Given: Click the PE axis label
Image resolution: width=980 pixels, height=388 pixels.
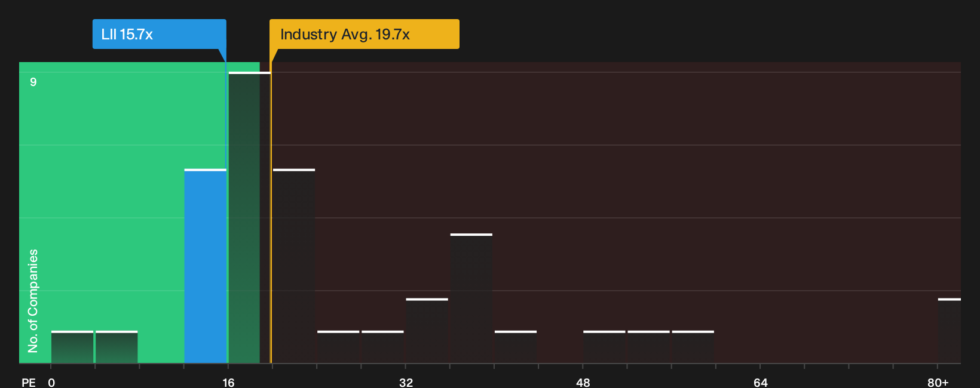Looking at the screenshot, I should (29, 382).
